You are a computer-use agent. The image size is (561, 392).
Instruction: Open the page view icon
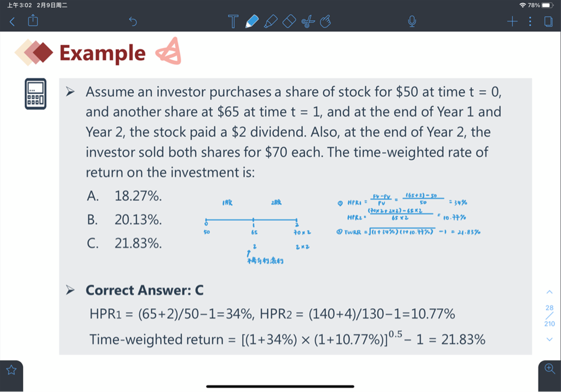[548, 21]
